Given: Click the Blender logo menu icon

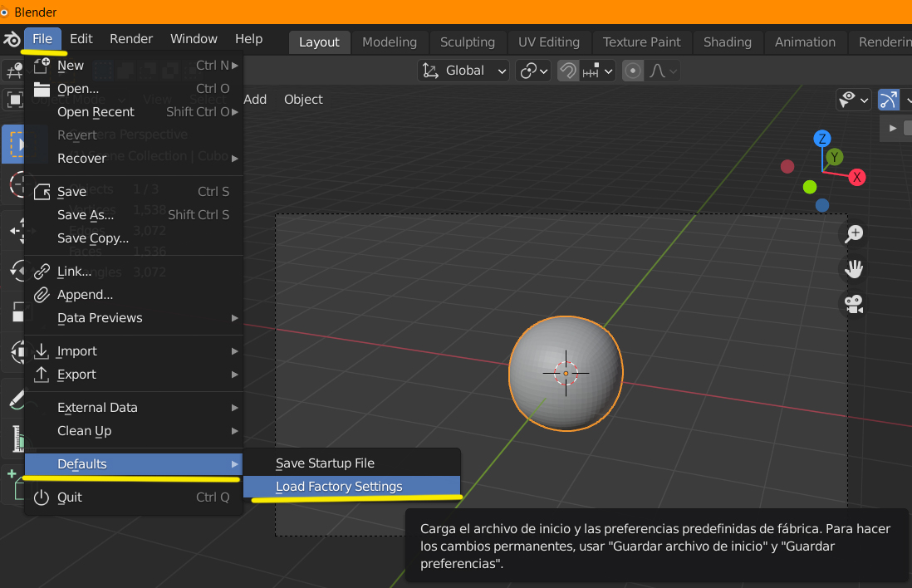Looking at the screenshot, I should (12, 40).
